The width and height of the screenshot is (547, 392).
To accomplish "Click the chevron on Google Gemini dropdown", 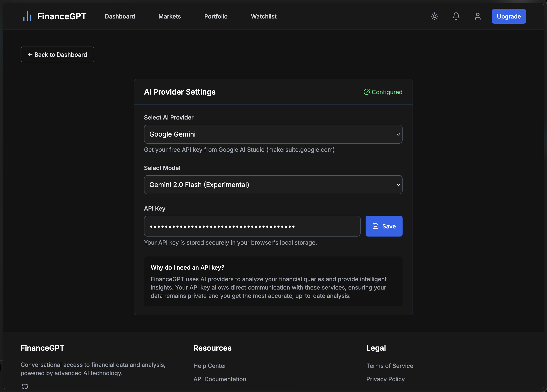I will point(398,134).
